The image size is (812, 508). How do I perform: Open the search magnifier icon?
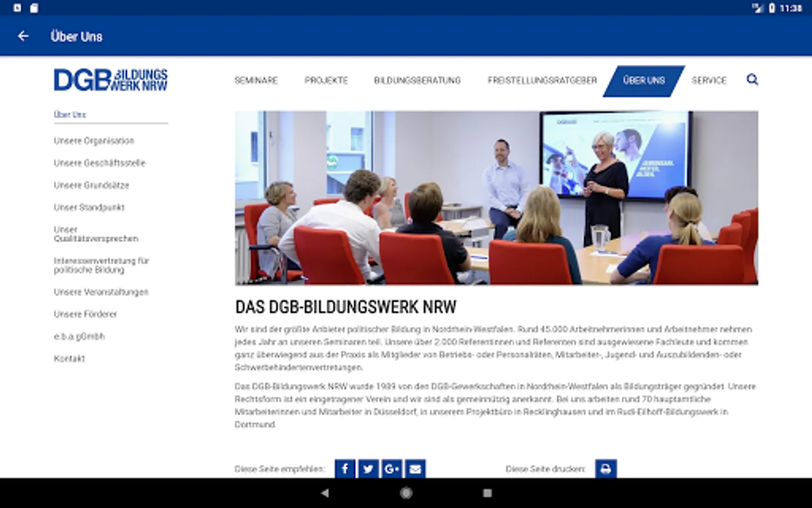click(x=752, y=80)
